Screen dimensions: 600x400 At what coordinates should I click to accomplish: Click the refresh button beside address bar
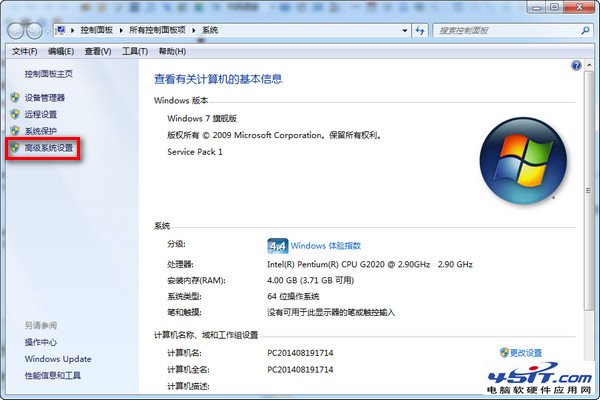(420, 31)
